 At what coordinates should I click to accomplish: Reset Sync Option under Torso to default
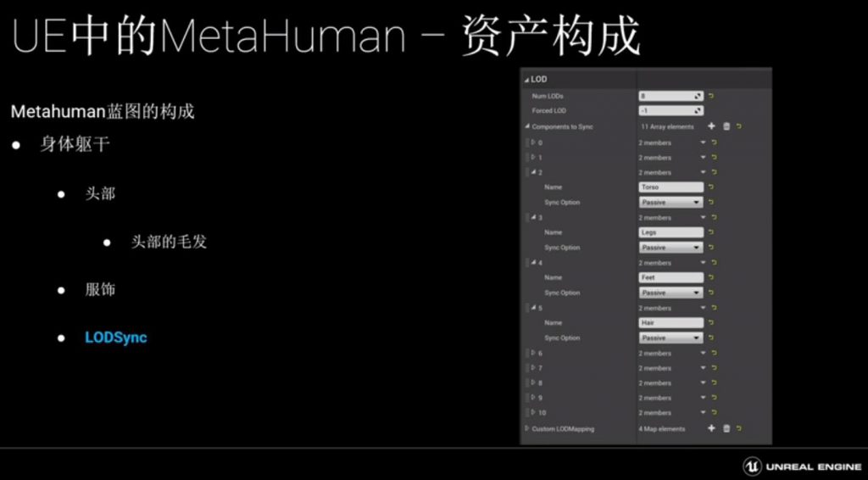coord(711,202)
